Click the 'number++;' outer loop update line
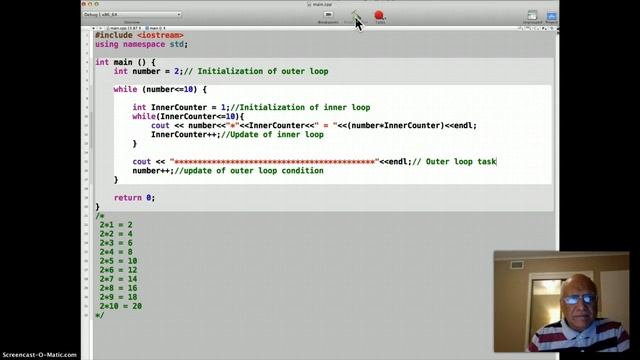Image resolution: width=640 pixels, height=360 pixels. [x=228, y=171]
